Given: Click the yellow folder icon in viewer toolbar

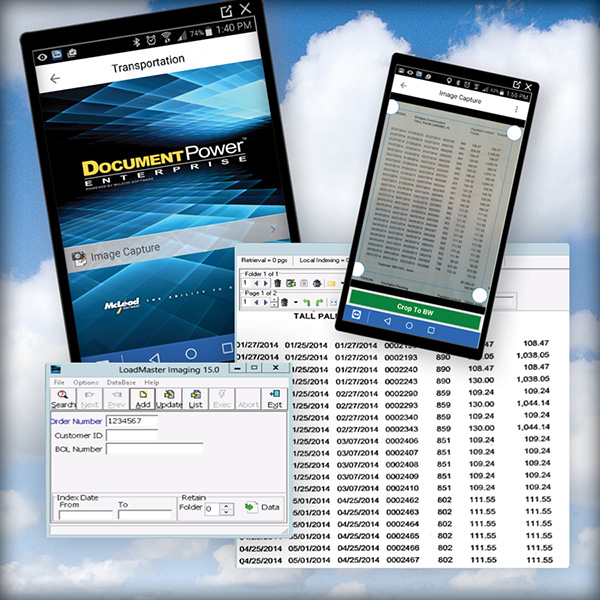Looking at the screenshot, I should (x=331, y=284).
